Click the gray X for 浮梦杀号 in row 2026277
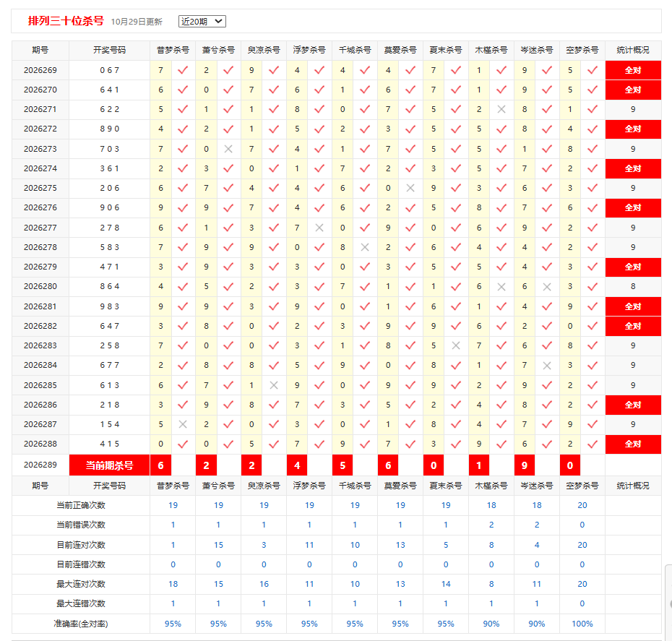Viewport: 672px width, 641px height. pyautogui.click(x=319, y=228)
